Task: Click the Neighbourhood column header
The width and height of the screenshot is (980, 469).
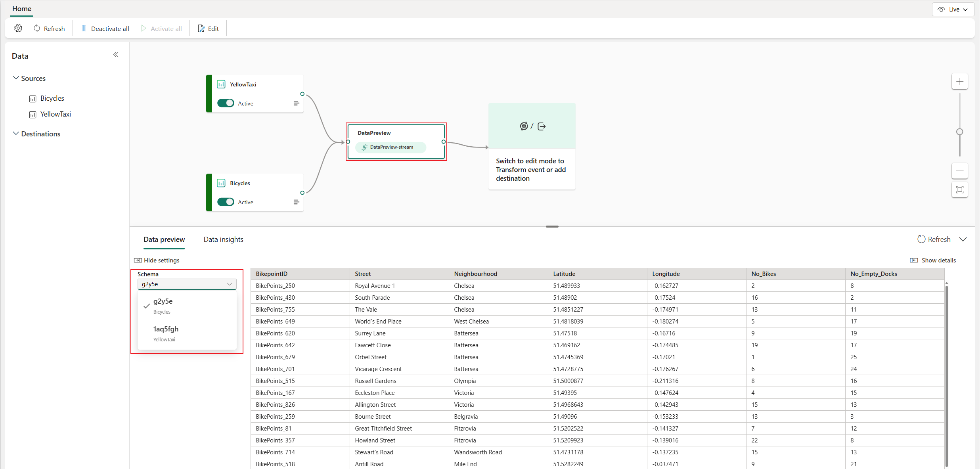Action: (498, 274)
